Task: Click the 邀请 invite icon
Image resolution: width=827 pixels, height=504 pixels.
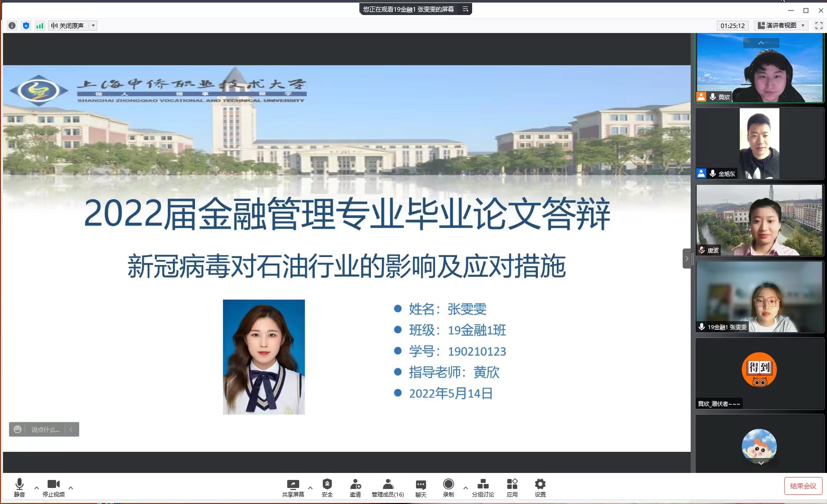Action: coord(355,487)
